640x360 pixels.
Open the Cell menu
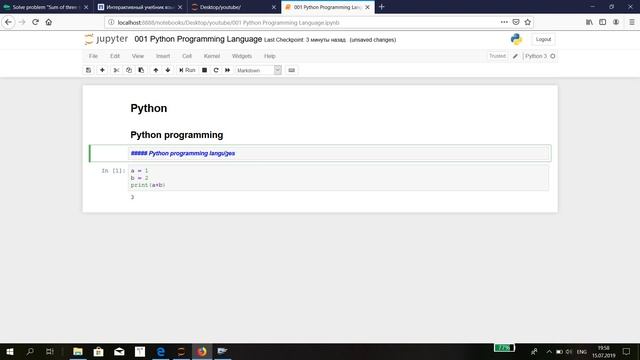coord(187,56)
